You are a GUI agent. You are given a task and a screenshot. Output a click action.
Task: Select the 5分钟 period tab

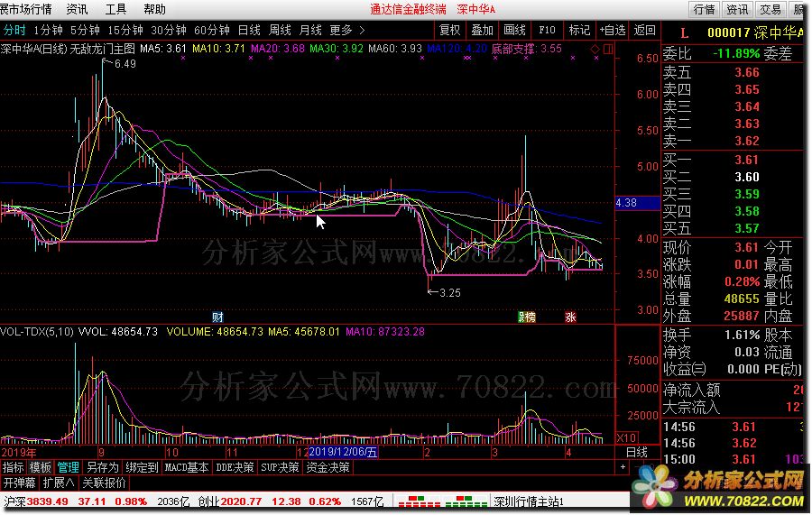[85, 31]
